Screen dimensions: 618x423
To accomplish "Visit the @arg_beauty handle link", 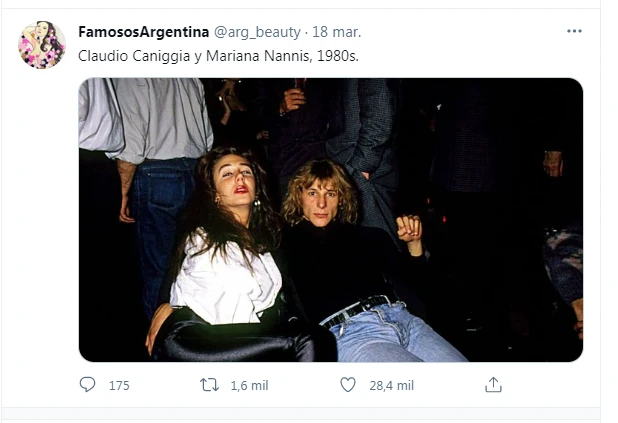I will 257,32.
